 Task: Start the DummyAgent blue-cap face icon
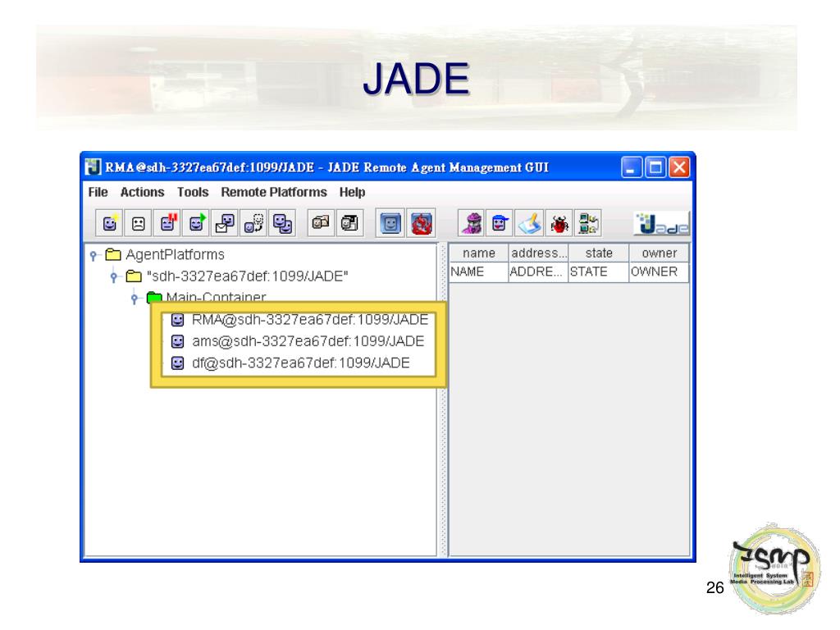[500, 223]
